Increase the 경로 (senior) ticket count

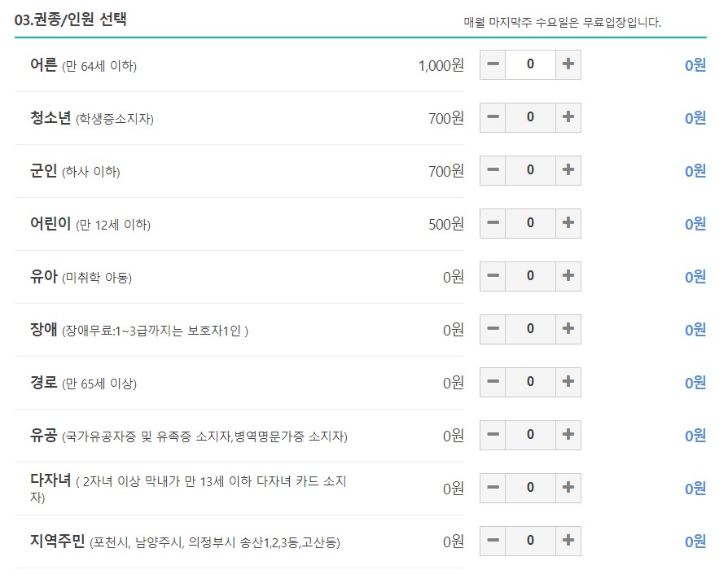pyautogui.click(x=570, y=382)
